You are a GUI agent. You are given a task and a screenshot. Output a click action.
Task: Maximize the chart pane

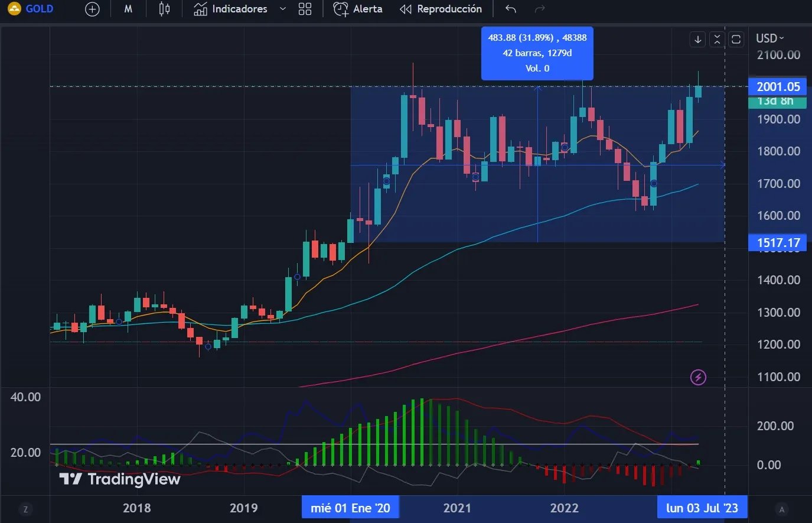[736, 40]
